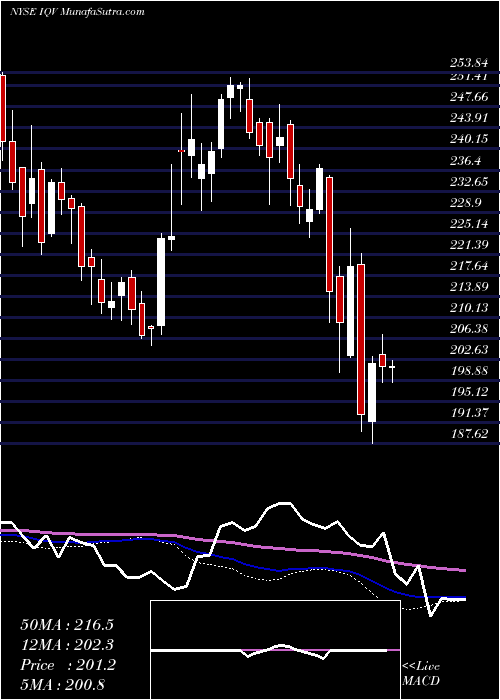500x700 pixels.
Task: Click the 240.15 price axis label
Action: pyautogui.click(x=468, y=139)
